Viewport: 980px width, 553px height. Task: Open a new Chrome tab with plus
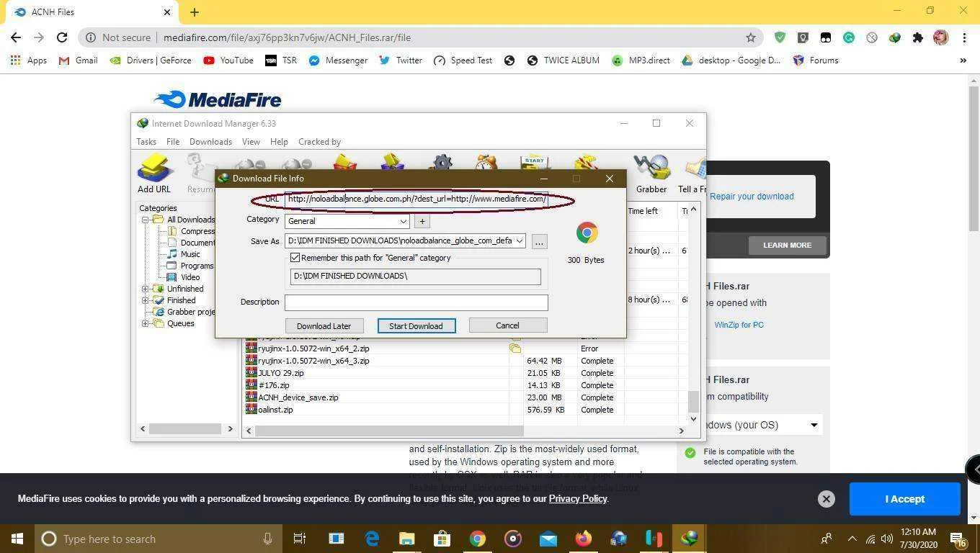tap(195, 12)
